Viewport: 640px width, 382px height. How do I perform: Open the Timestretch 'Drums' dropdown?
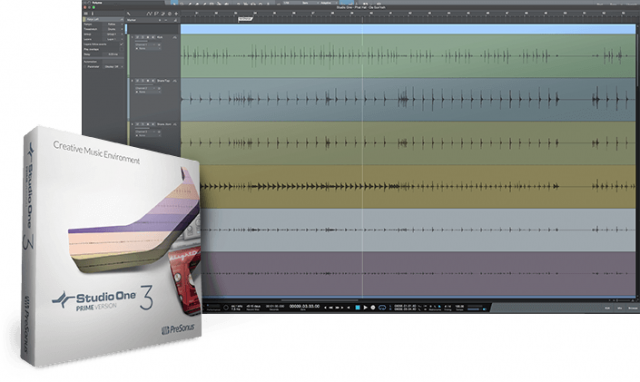[x=114, y=29]
